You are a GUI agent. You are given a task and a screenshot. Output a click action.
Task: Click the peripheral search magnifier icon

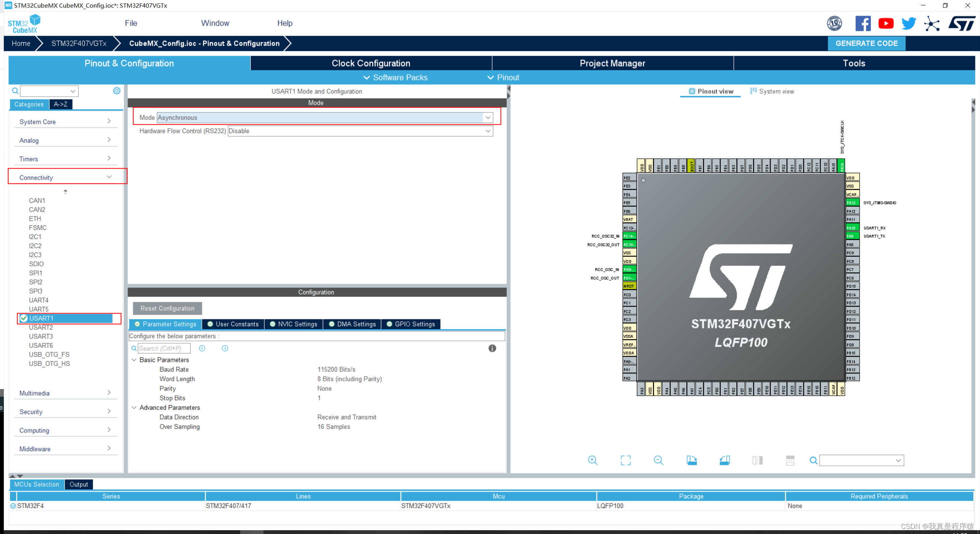pos(15,91)
